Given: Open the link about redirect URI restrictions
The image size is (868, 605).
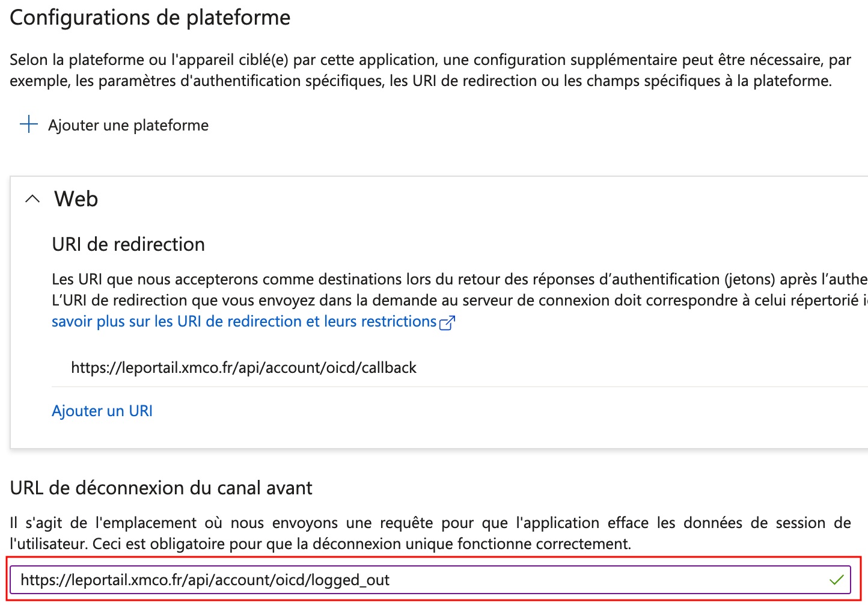Looking at the screenshot, I should tap(243, 322).
